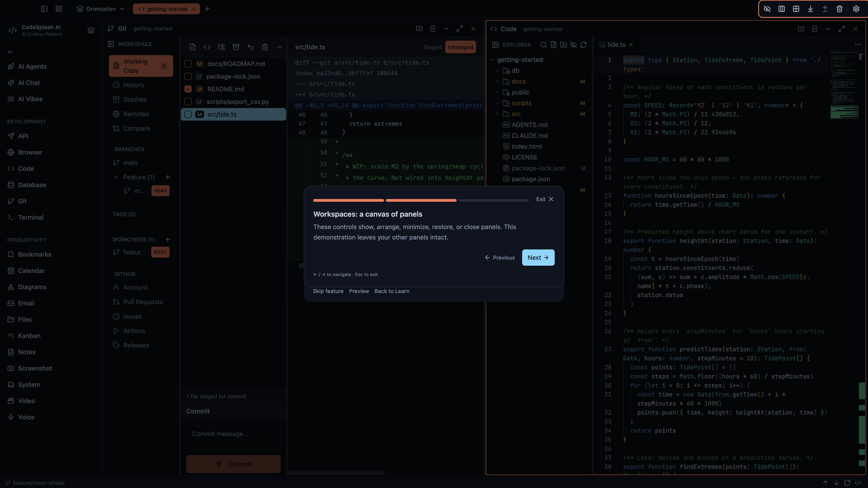Open the Orientation workspace dropdown

tap(101, 9)
